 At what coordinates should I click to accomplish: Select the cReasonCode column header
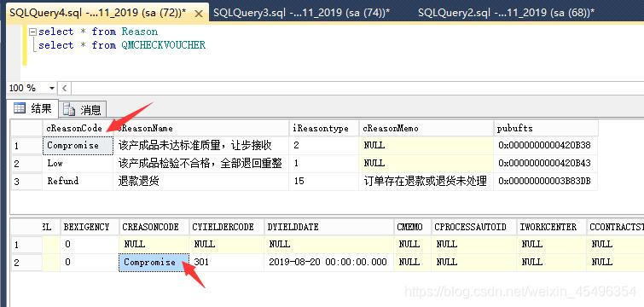78,128
